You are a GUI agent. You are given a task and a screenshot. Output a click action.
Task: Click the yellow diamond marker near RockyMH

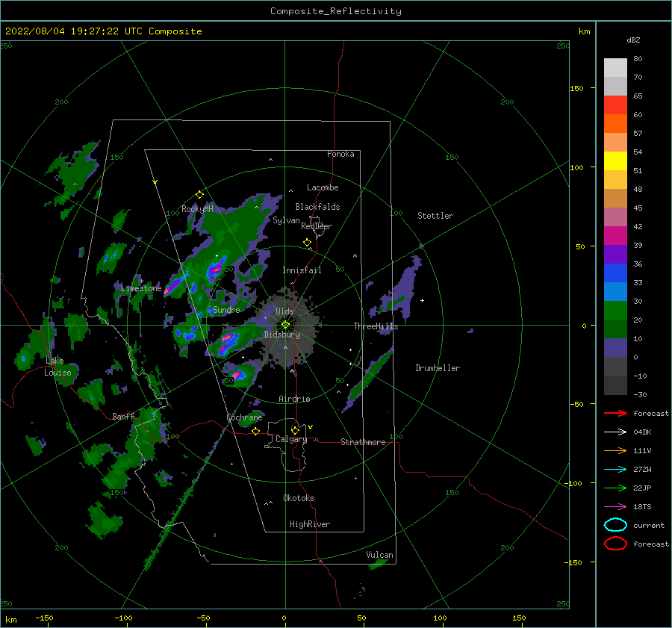(x=199, y=195)
